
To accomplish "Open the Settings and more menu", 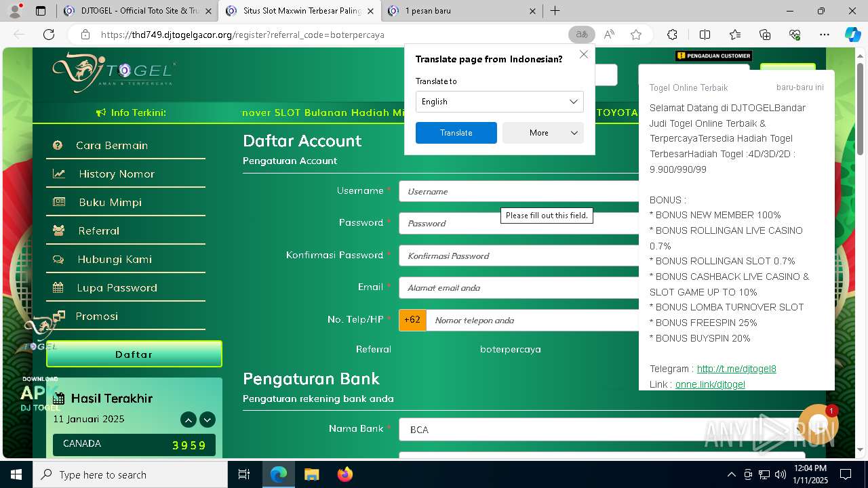I will pyautogui.click(x=825, y=35).
